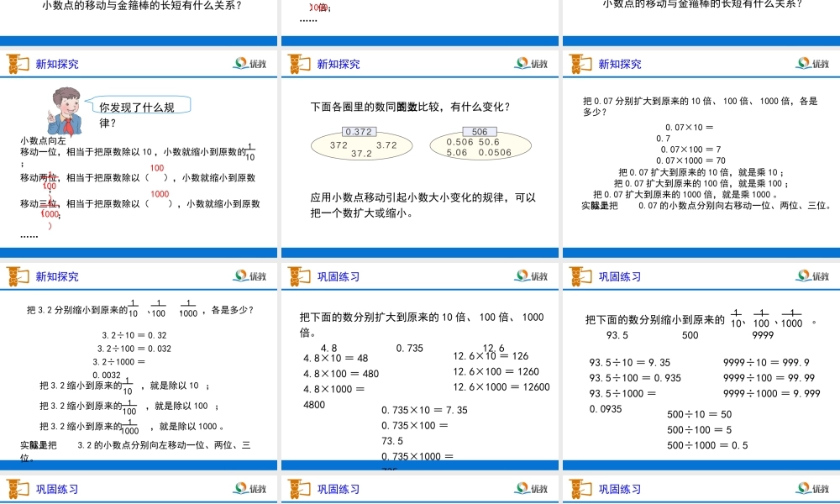This screenshot has height=504, width=840.
Task: Click the sentence '把下面的数分别缩小到原来的'
Action: click(654, 320)
